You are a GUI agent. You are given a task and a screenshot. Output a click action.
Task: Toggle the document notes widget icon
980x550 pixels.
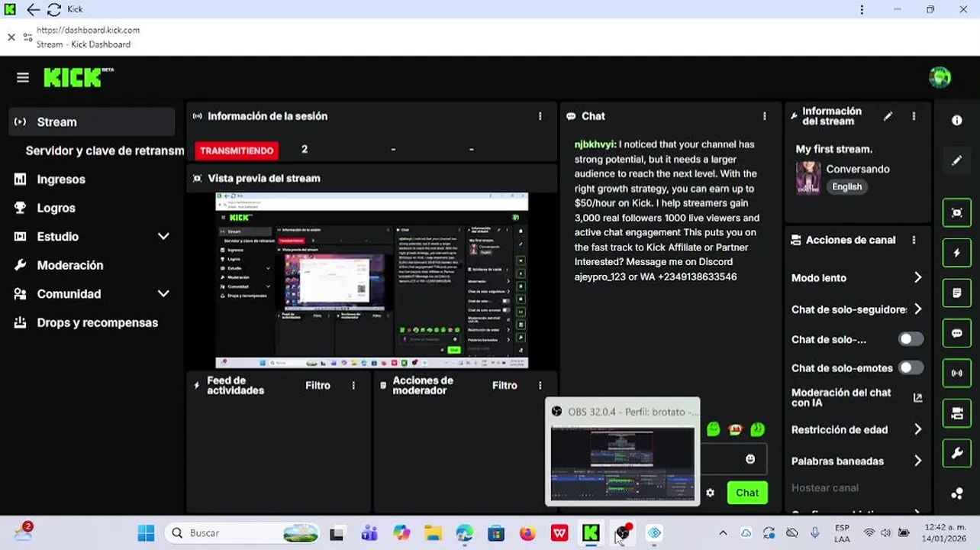[x=957, y=293]
